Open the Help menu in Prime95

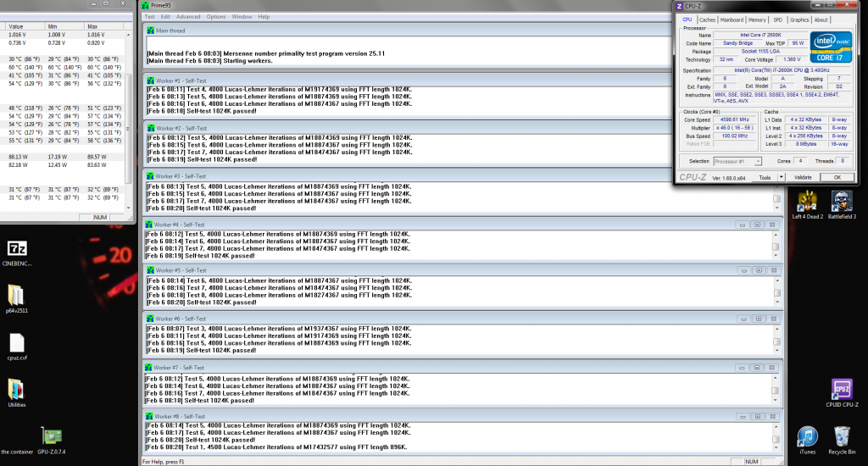tap(264, 17)
